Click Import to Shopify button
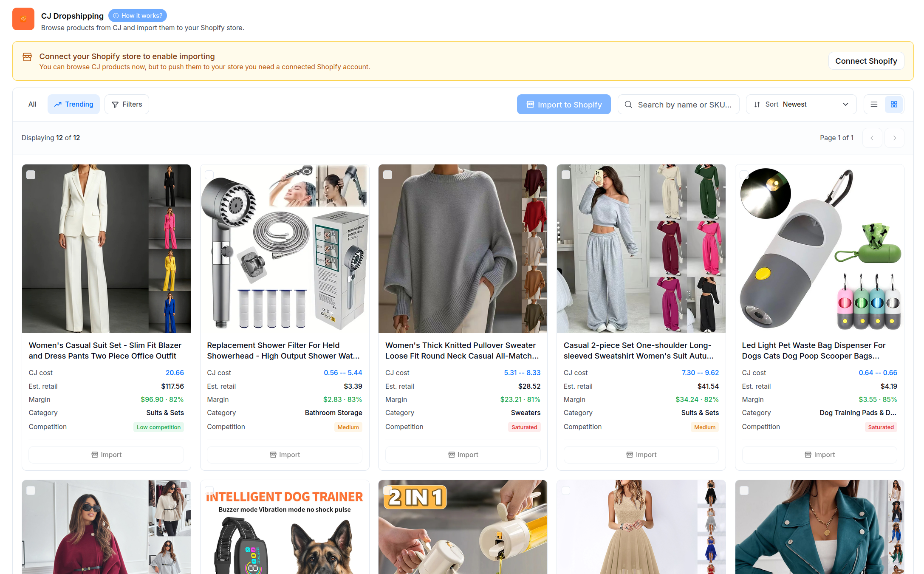 click(564, 105)
